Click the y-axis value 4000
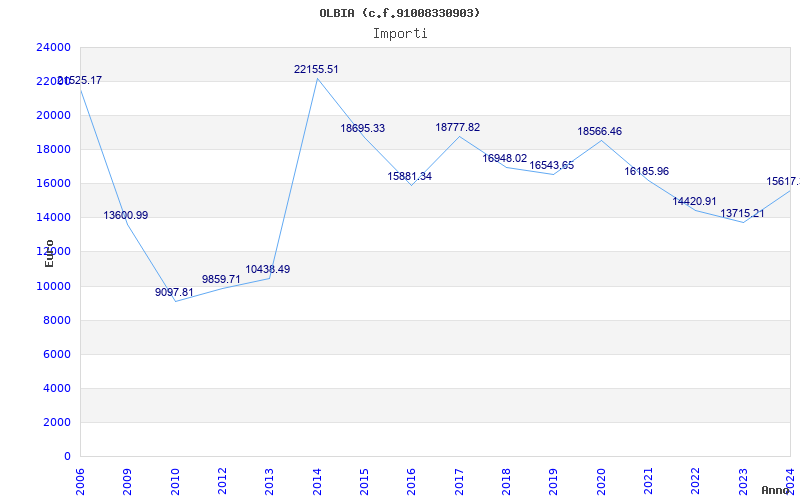This screenshot has width=800, height=500. (56, 389)
